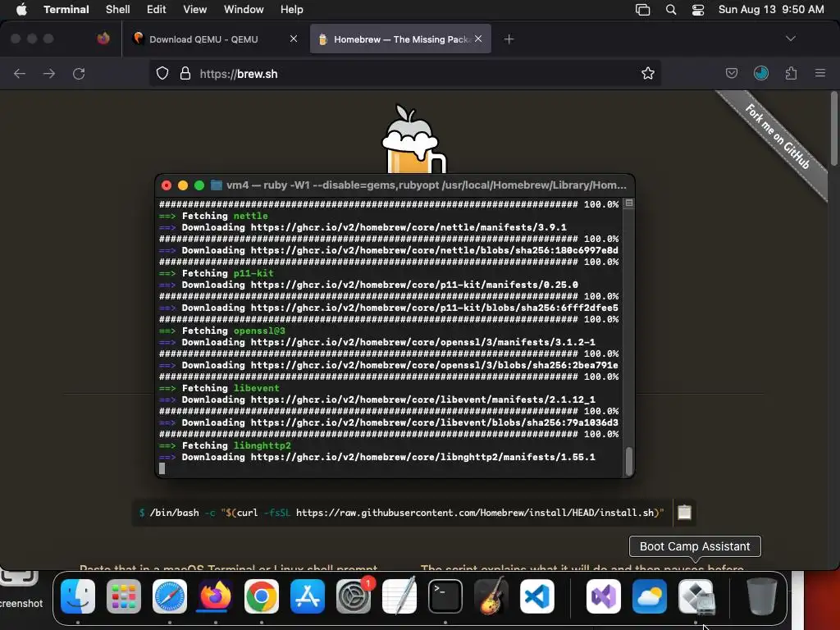Click the Terminal window title text
Viewport: 840px width, 630px height.
tap(426, 185)
